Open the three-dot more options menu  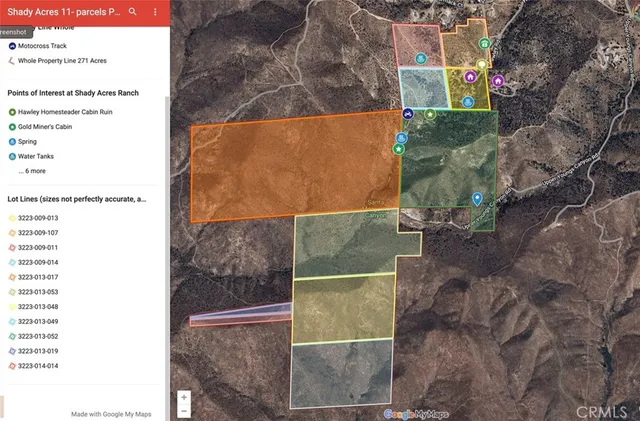click(x=155, y=12)
